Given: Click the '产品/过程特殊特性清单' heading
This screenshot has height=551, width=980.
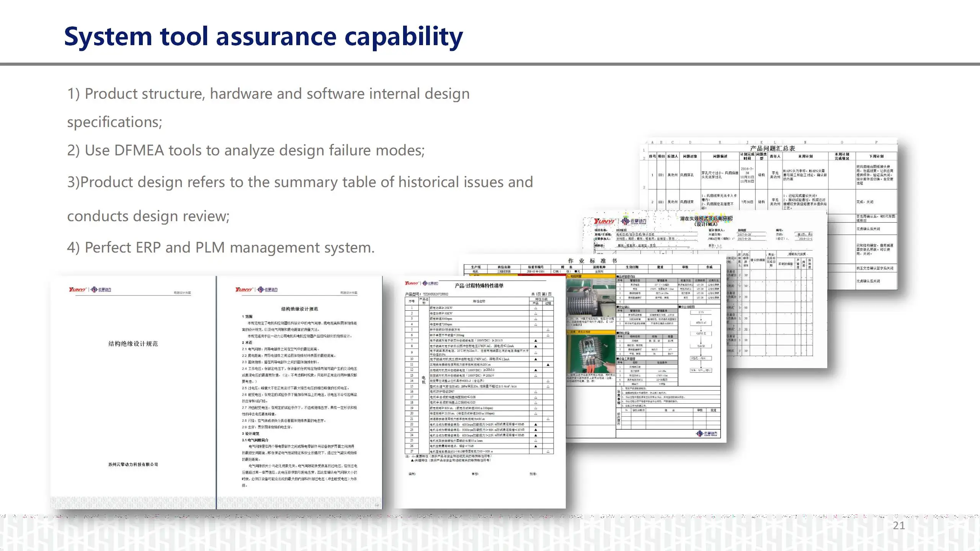Looking at the screenshot, I should [479, 285].
